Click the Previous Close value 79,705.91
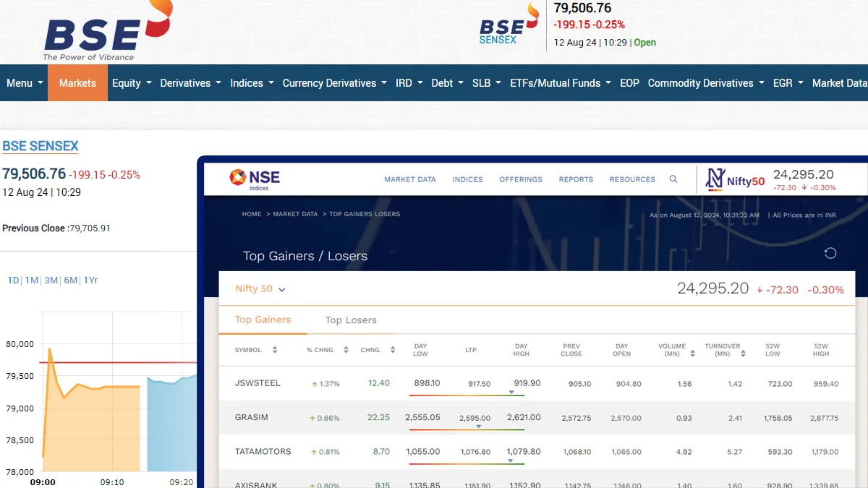The height and width of the screenshot is (488, 868). tap(90, 228)
